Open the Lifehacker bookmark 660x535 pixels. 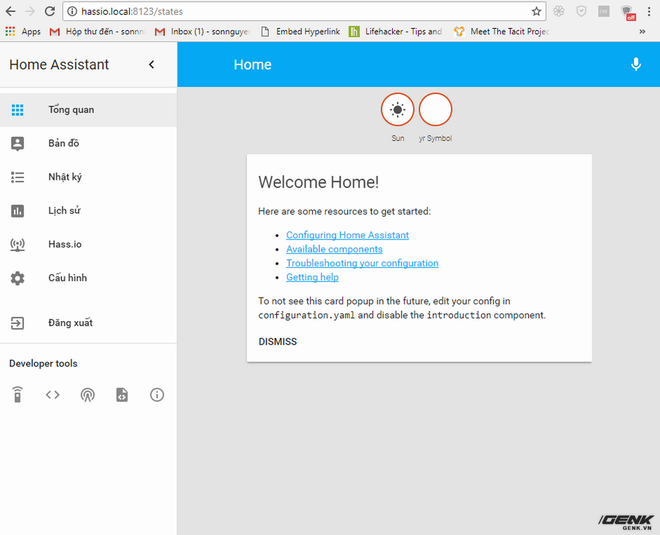(396, 32)
